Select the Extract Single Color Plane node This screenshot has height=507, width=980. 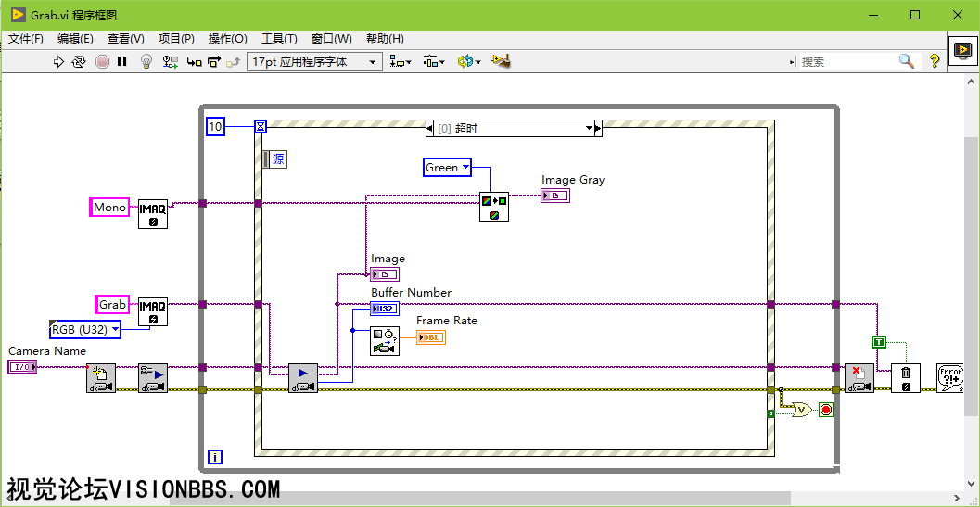(x=494, y=206)
